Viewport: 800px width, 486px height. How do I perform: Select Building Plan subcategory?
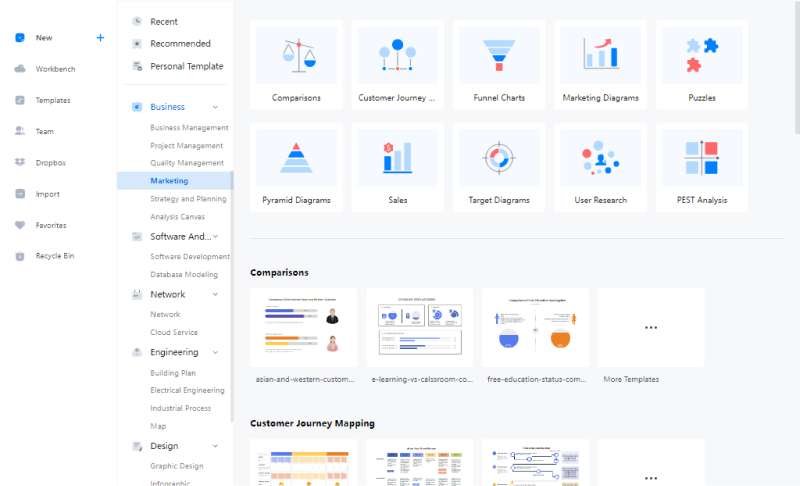click(172, 373)
